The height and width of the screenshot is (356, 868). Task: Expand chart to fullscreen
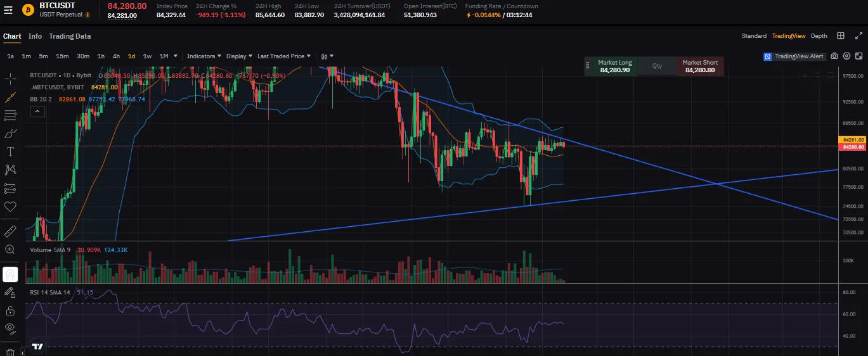pyautogui.click(x=858, y=36)
